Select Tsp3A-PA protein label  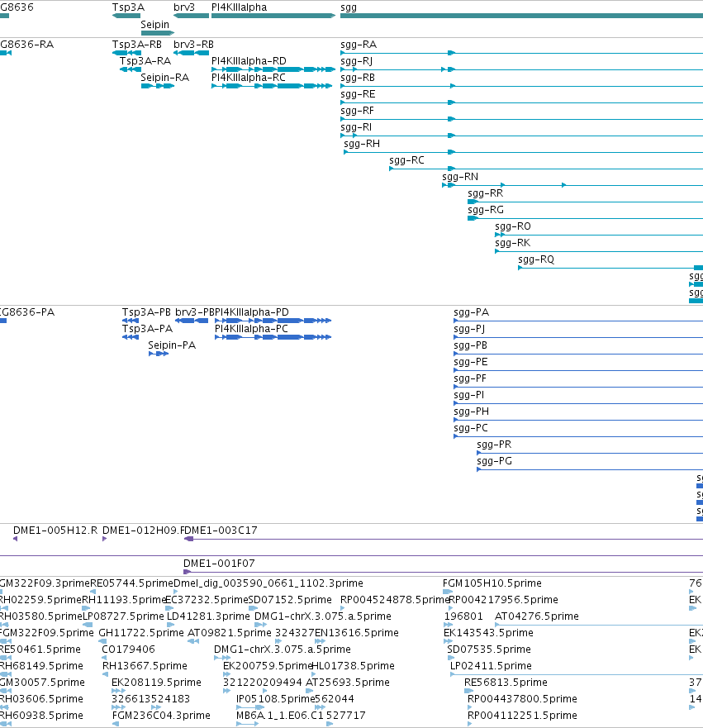147,329
